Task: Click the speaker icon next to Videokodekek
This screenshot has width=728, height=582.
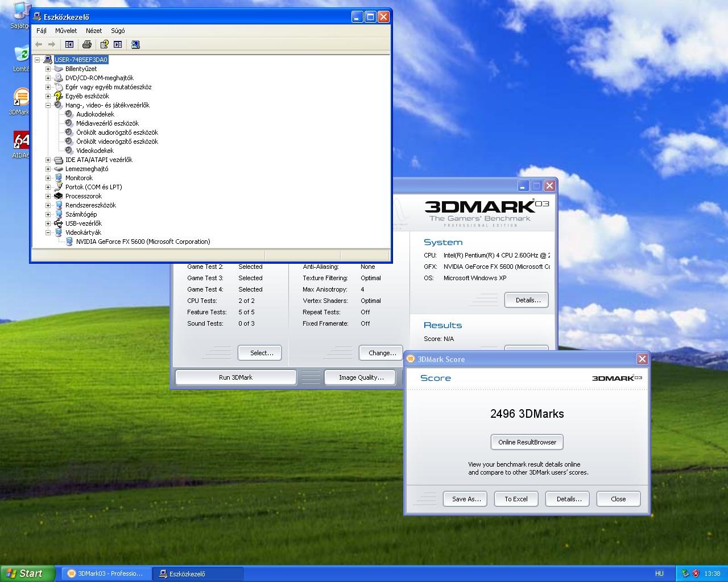Action: point(69,151)
